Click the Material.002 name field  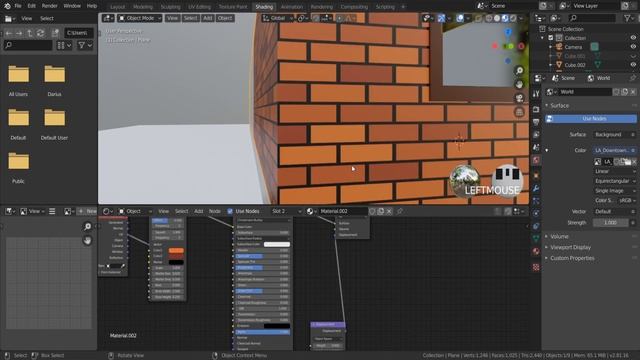(x=342, y=211)
